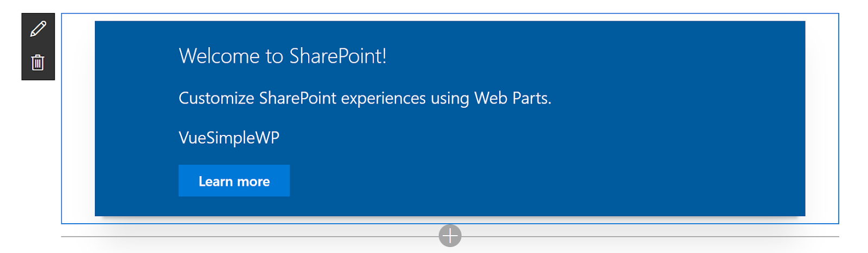The width and height of the screenshot is (868, 253).
Task: Click the word "Welcome" in the heading
Action: coord(219,56)
